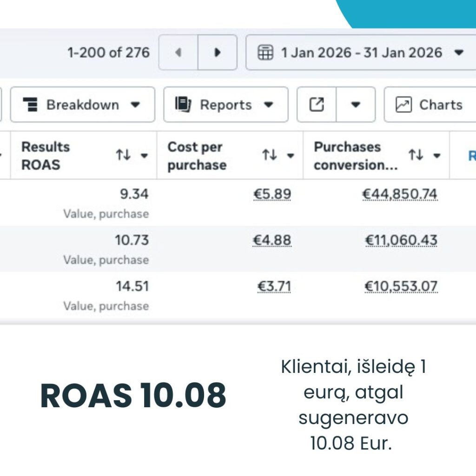Click the calendar icon in date picker
This screenshot has width=476, height=476.
(265, 53)
